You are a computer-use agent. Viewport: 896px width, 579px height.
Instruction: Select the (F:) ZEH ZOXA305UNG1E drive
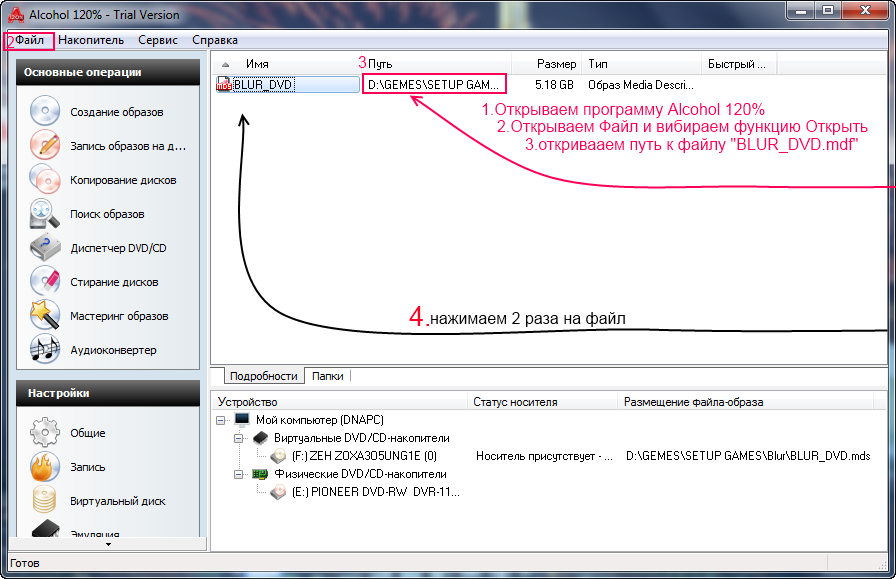[364, 456]
